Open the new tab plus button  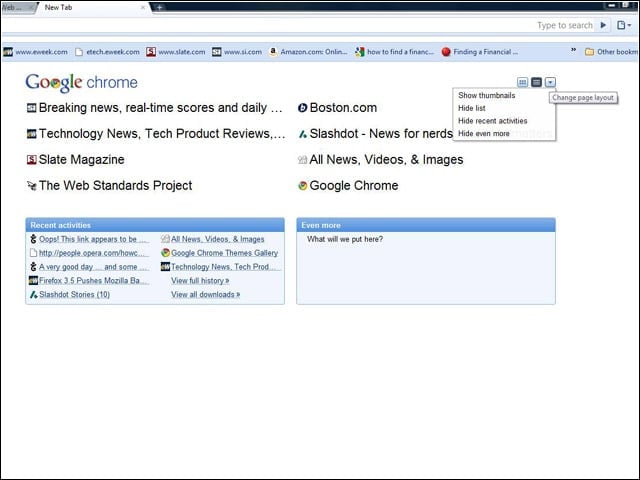point(160,7)
